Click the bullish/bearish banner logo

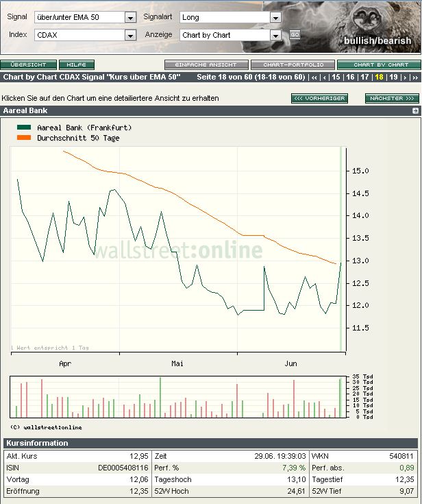coord(377,41)
